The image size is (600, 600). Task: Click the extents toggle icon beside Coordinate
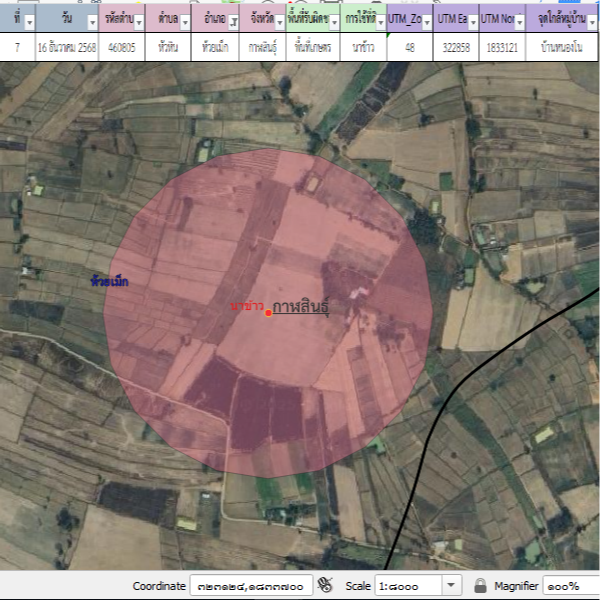[324, 585]
